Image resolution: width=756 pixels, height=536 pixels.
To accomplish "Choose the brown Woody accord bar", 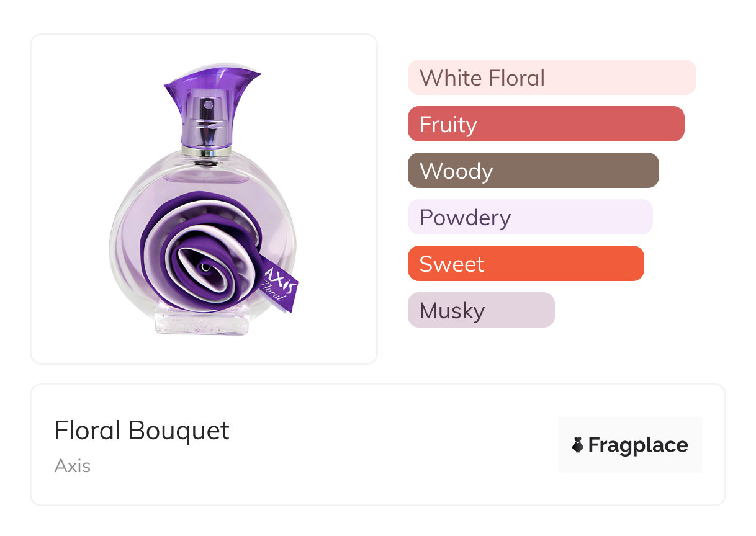I will (533, 171).
